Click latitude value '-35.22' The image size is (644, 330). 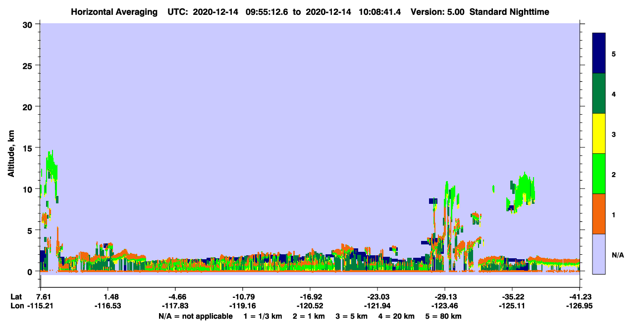(512, 296)
